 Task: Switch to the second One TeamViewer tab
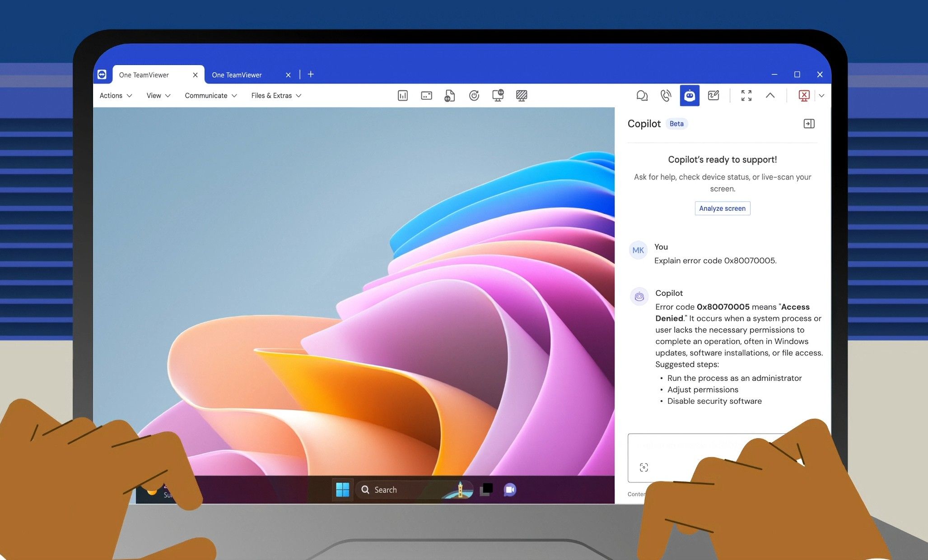[237, 75]
